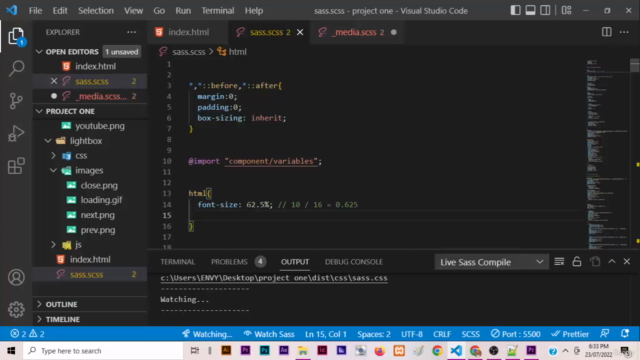The image size is (640, 360).
Task: Expand the js folder
Action: tap(53, 244)
